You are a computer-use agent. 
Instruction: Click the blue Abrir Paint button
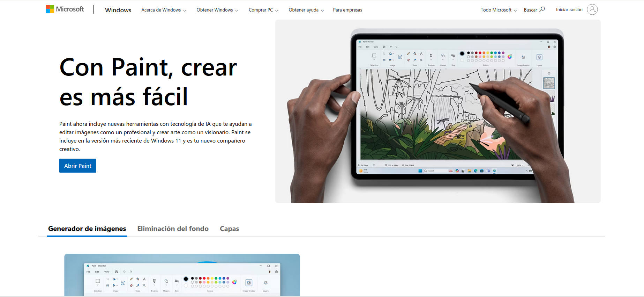(x=78, y=166)
